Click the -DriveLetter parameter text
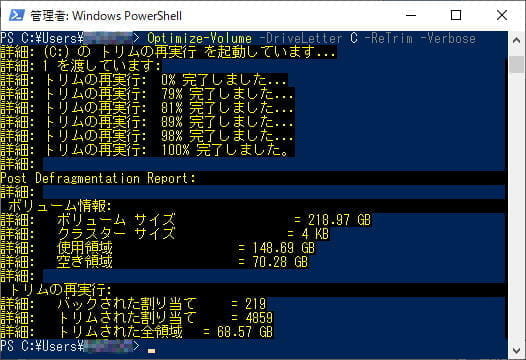The height and width of the screenshot is (360, 526). click(301, 38)
